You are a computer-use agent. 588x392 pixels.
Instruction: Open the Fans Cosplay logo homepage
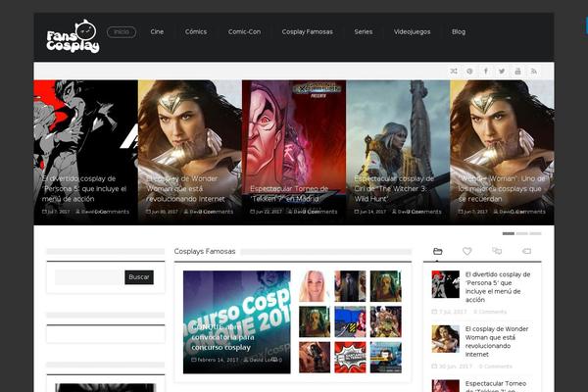pos(73,36)
